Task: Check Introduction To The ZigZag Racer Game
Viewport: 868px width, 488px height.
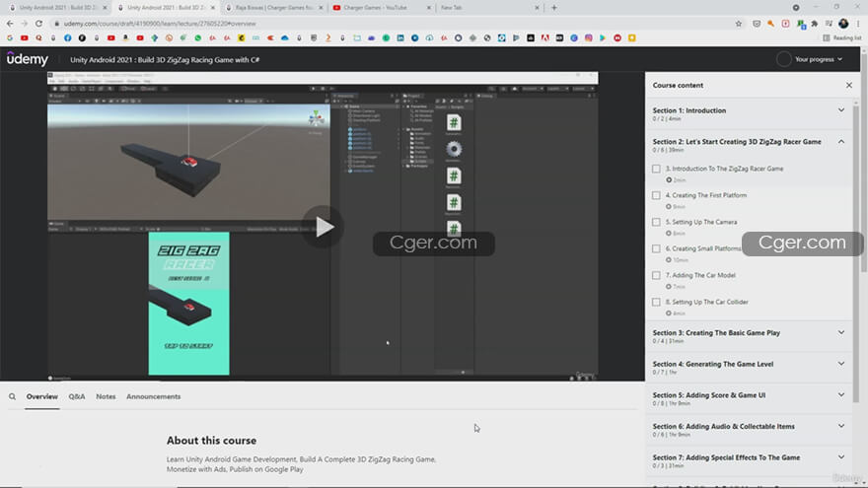Action: (656, 169)
